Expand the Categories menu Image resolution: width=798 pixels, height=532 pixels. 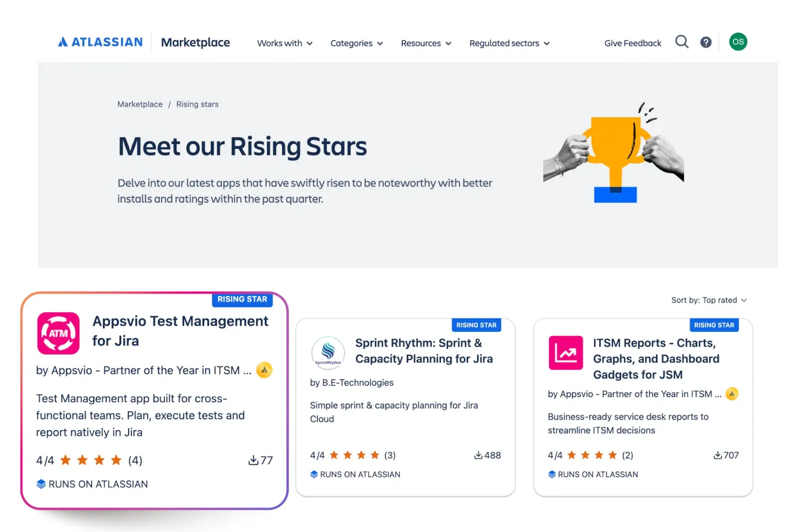(356, 43)
